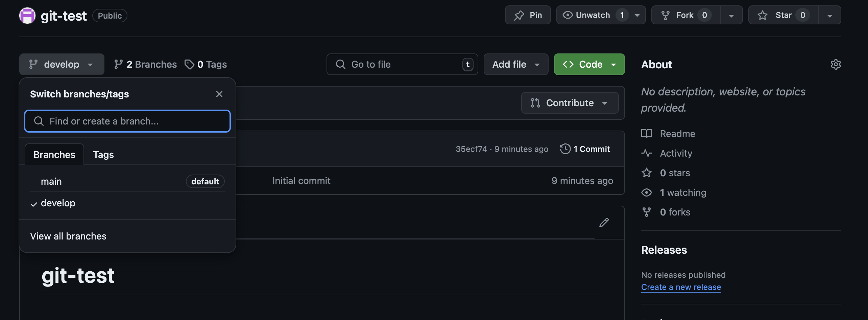
Task: Click the book icon next to Readme
Action: coord(647,134)
